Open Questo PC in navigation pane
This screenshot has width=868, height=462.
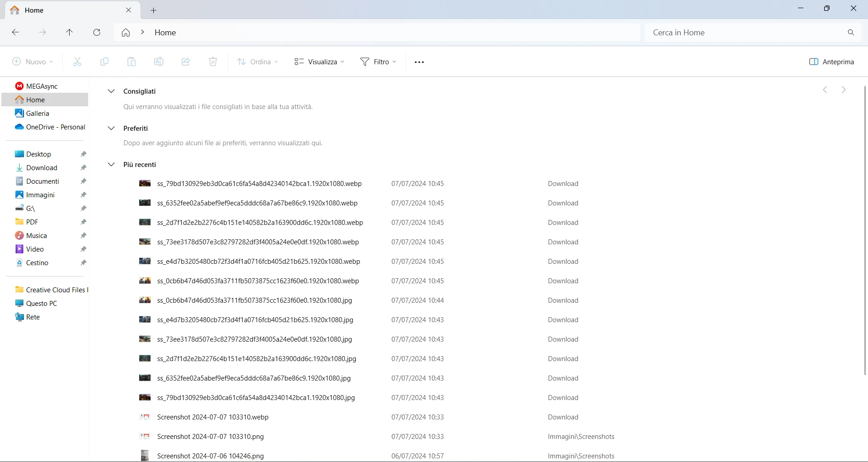point(41,304)
